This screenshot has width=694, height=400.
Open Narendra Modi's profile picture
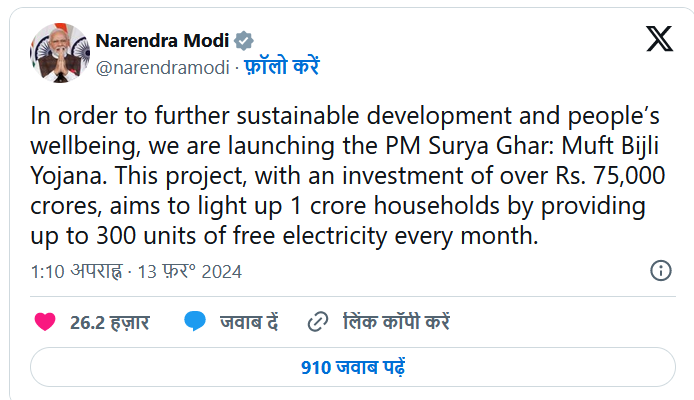[x=57, y=53]
